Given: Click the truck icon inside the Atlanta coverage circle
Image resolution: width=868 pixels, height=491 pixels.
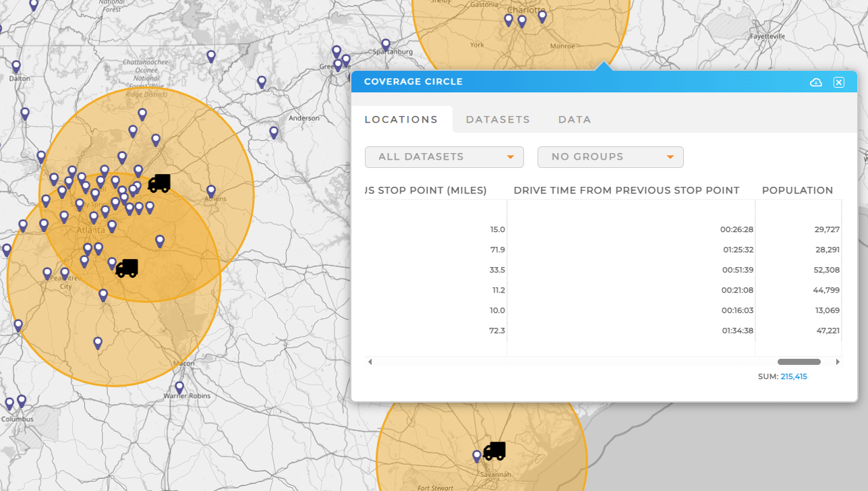Looking at the screenshot, I should tap(126, 268).
